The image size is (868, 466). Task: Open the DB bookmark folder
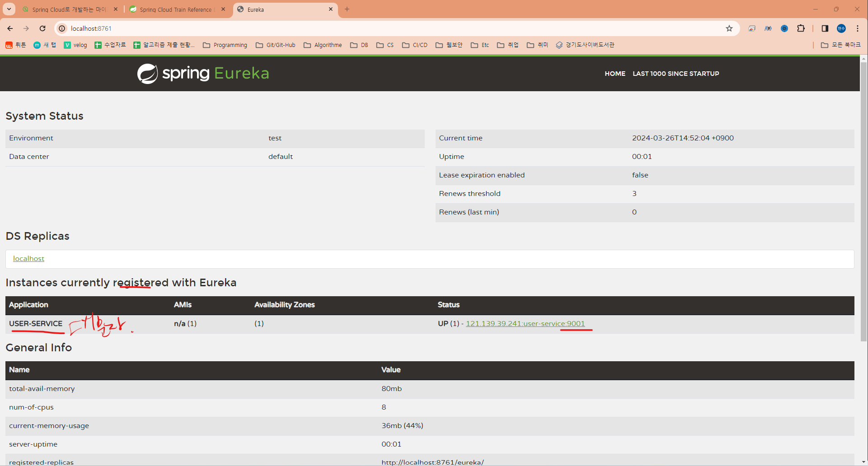[x=359, y=45]
